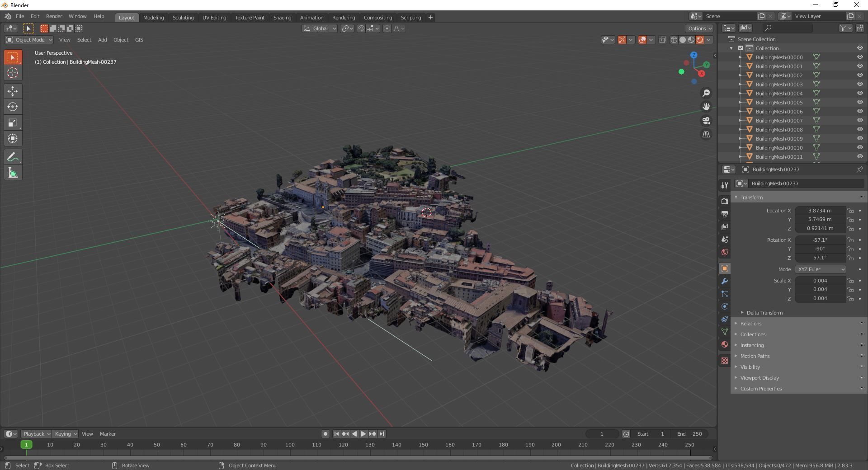Jump to the timeline end frame
This screenshot has width=868, height=470.
382,434
